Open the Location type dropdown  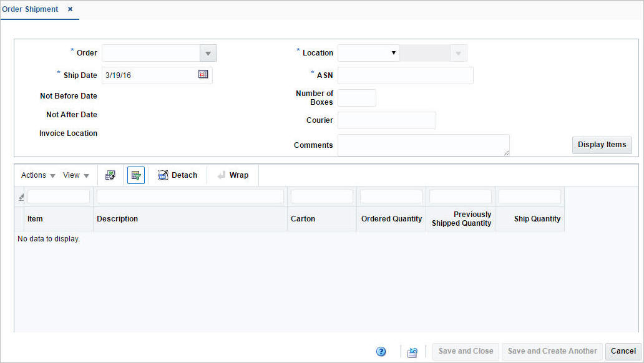[x=393, y=53]
